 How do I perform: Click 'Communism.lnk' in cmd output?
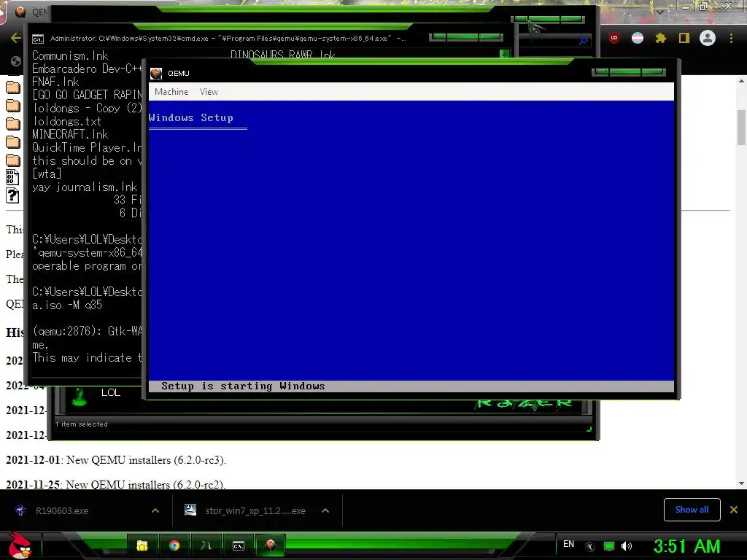click(x=70, y=55)
